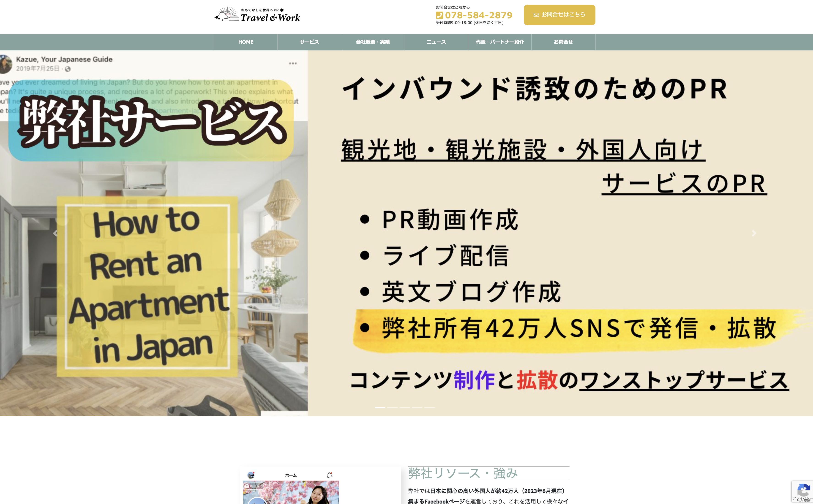Select the first carousel slide indicator
The width and height of the screenshot is (813, 504).
click(380, 408)
